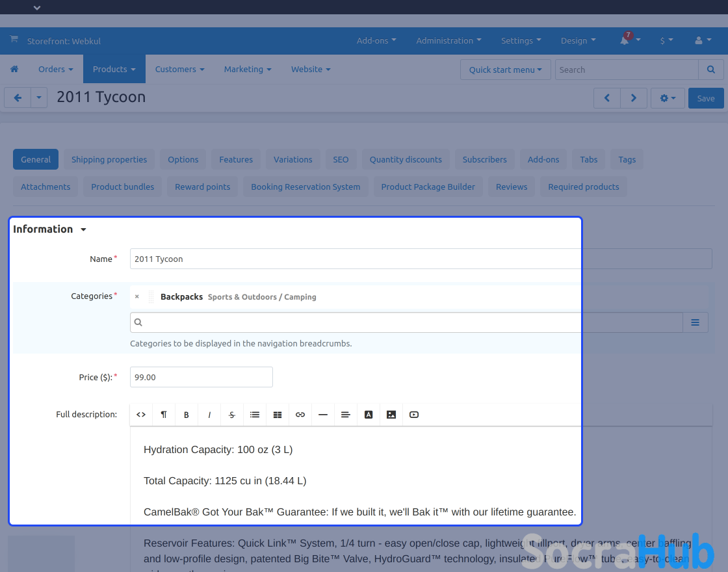Open the Quantity discounts tab
This screenshot has height=572, width=728.
click(x=406, y=160)
